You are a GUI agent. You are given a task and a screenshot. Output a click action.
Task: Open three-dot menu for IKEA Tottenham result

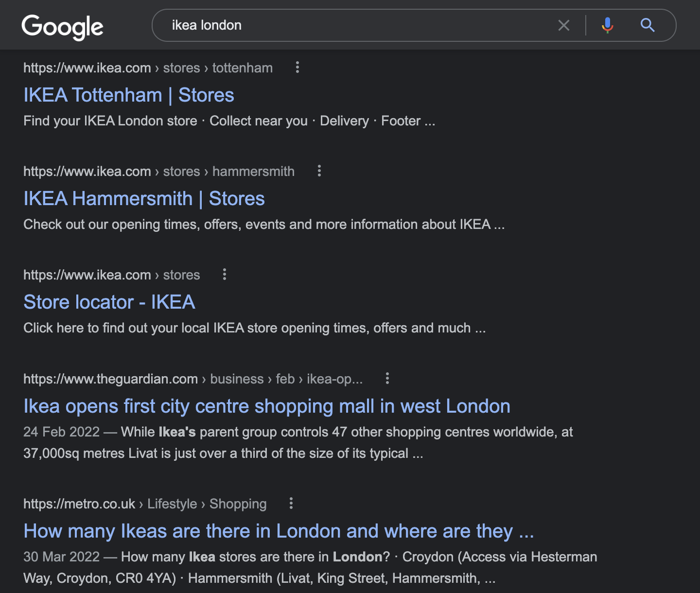[297, 68]
